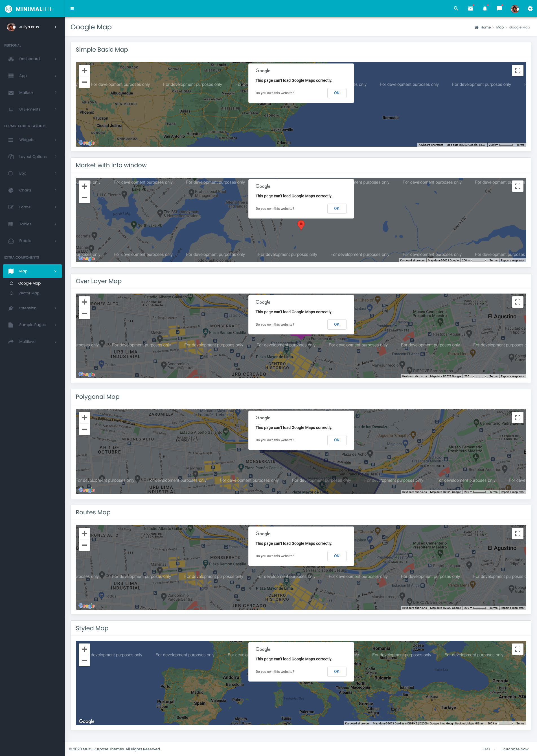Viewport: 537px width, 756px height.
Task: Click the Extension plug icon in sidebar
Action: (x=11, y=308)
